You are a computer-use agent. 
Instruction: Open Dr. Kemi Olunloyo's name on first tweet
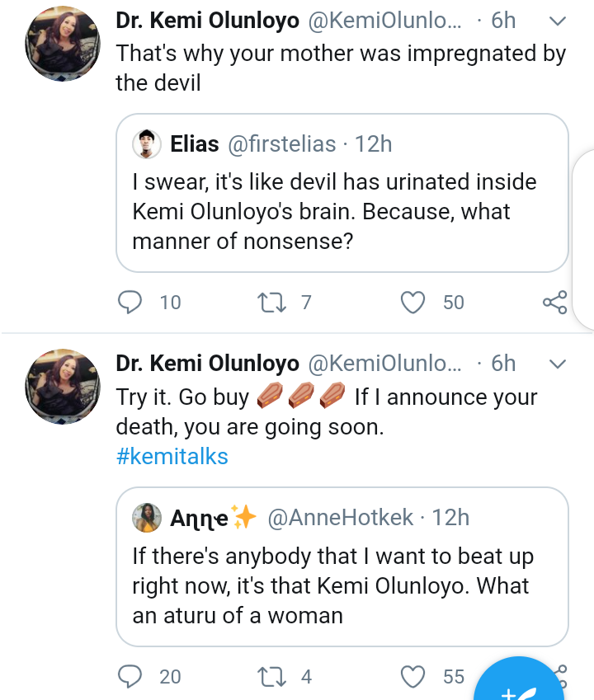pos(207,21)
